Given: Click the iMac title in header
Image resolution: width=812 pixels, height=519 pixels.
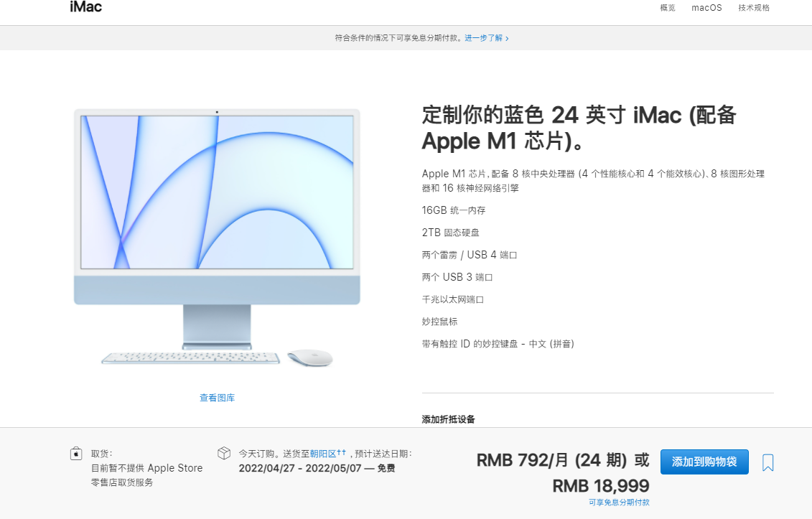Looking at the screenshot, I should (86, 7).
